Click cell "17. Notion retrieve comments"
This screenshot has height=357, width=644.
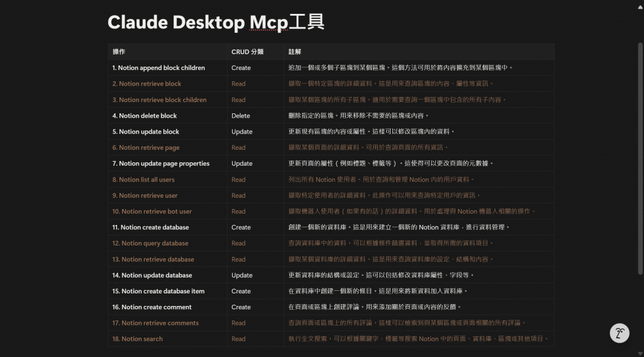click(x=167, y=323)
